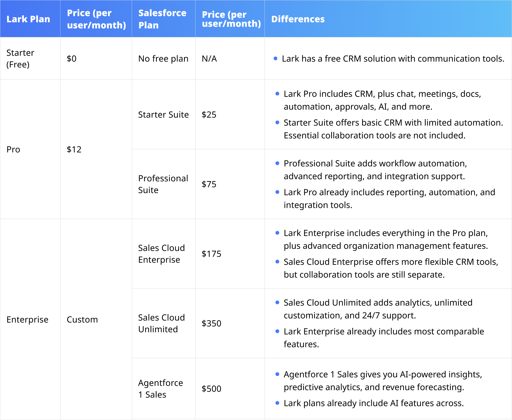
Task: Select the '$12' price cell
Action: (x=74, y=149)
